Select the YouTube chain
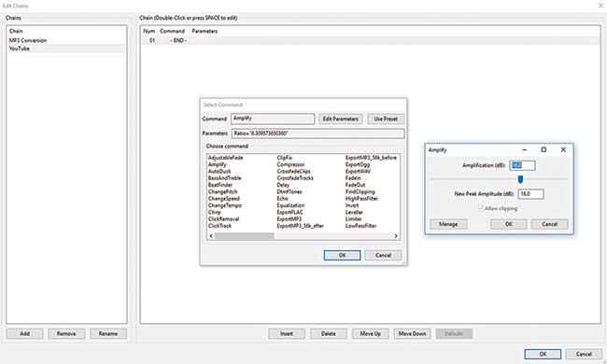The height and width of the screenshot is (364, 607). (65, 49)
